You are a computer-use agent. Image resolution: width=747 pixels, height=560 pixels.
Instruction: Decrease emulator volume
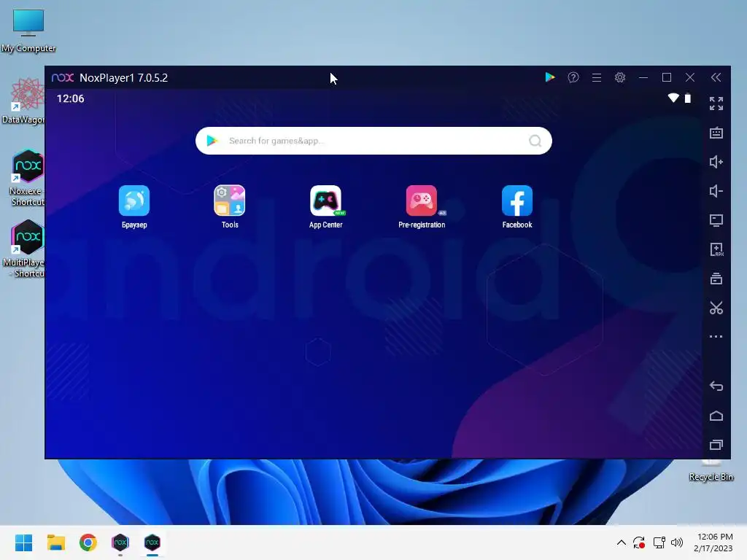click(x=716, y=191)
